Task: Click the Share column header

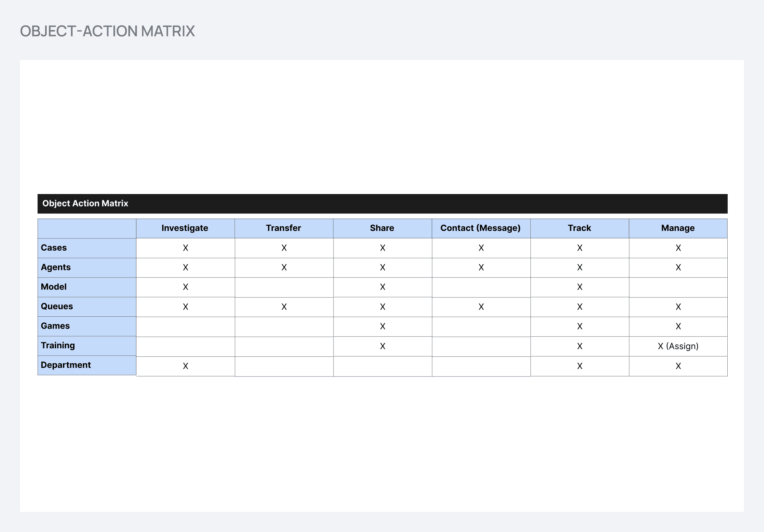Action: (x=382, y=228)
